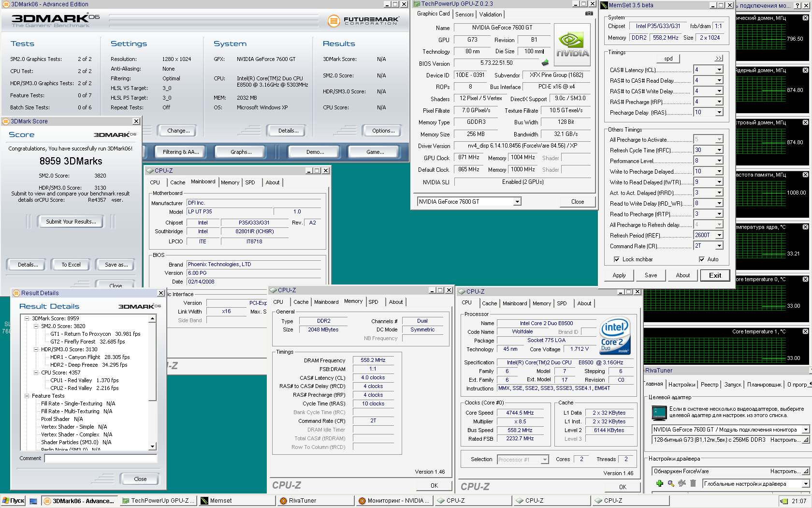Click the Show Desktop quick launch icon
The width and height of the screenshot is (812, 508).
(x=33, y=501)
